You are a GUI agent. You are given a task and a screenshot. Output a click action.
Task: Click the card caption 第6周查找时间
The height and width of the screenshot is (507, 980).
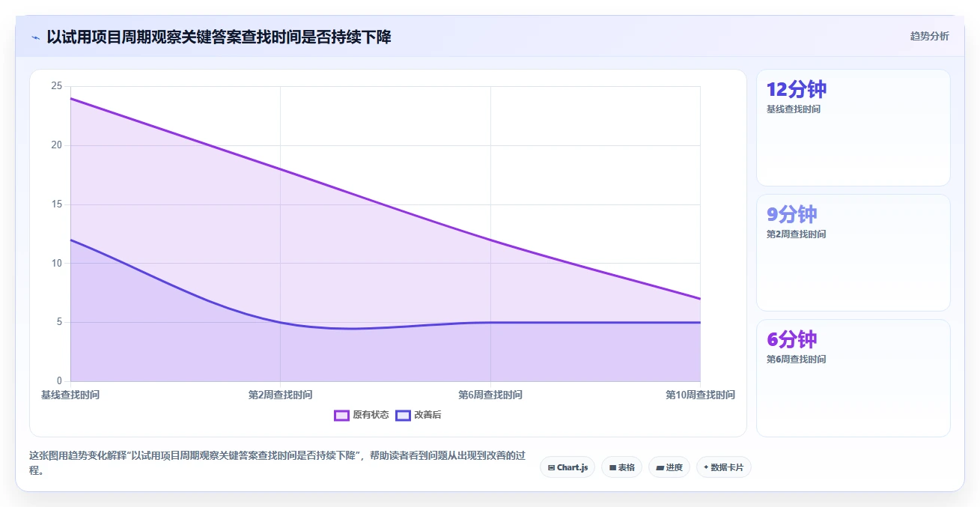(x=796, y=359)
